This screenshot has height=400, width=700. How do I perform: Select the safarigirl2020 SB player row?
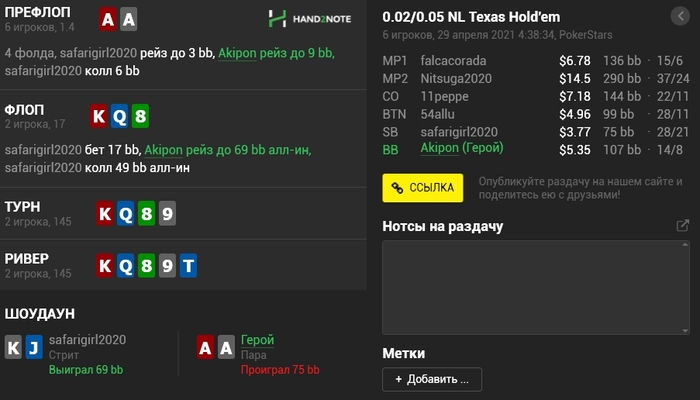coord(535,131)
